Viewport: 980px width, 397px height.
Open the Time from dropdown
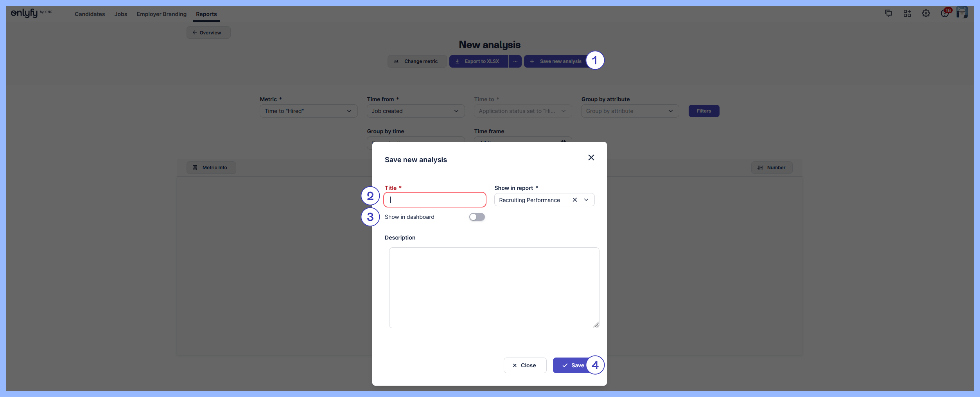point(415,111)
